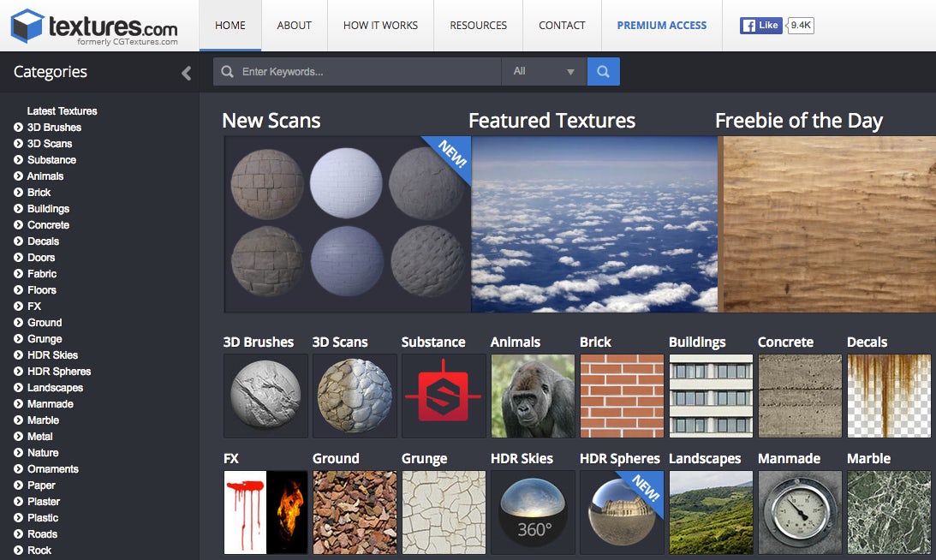The image size is (936, 560).
Task: Open the Plaster category in sidebar
Action: pos(44,502)
